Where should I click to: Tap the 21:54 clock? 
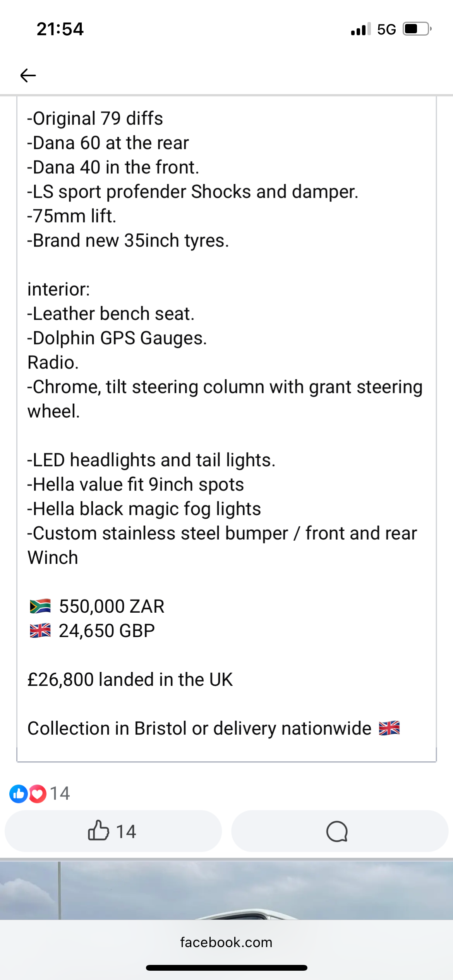click(x=60, y=29)
